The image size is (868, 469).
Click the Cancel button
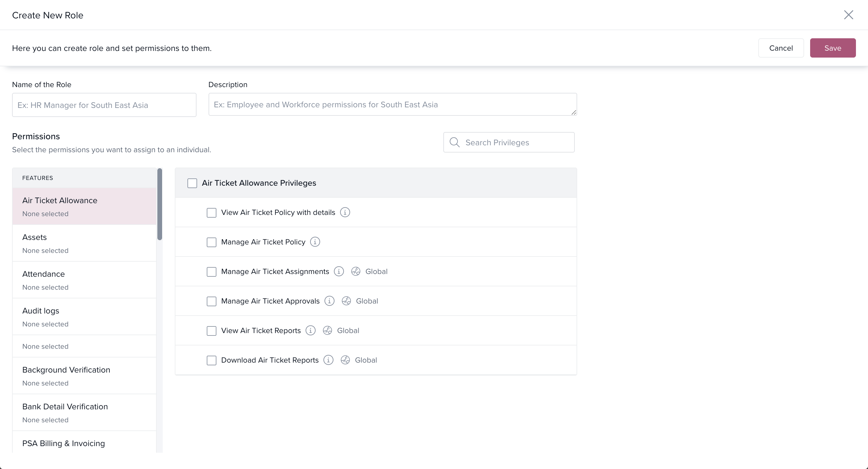(780, 48)
